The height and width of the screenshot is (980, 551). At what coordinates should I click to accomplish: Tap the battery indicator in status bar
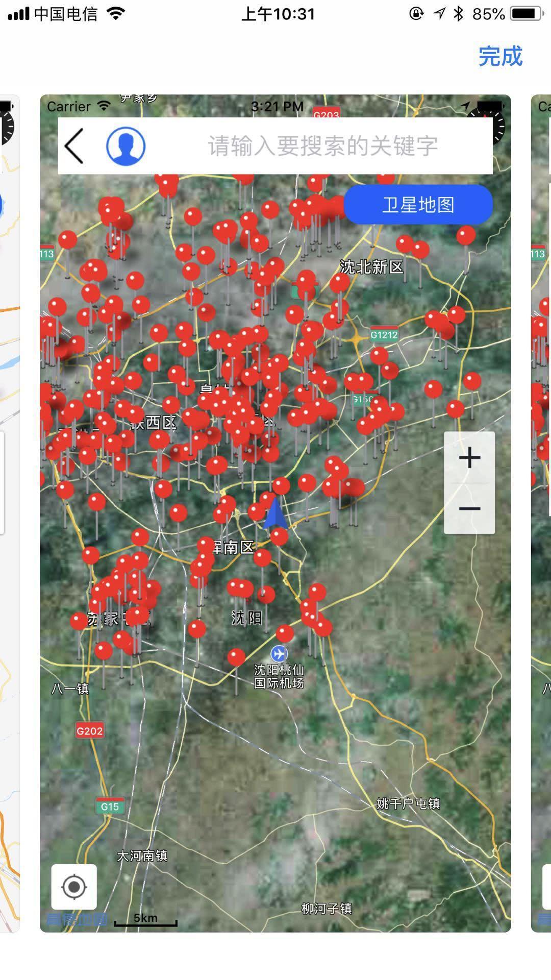[528, 14]
